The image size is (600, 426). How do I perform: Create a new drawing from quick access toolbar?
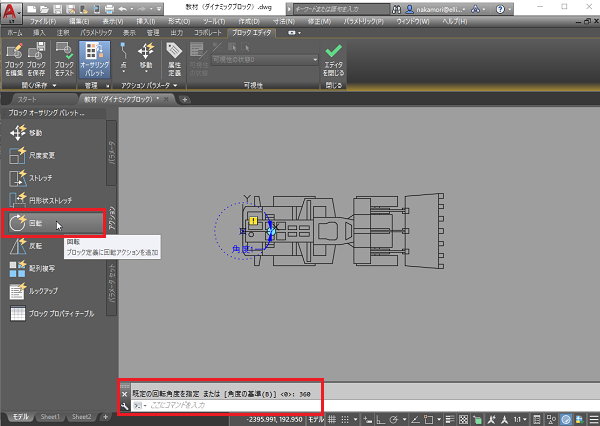[32, 9]
